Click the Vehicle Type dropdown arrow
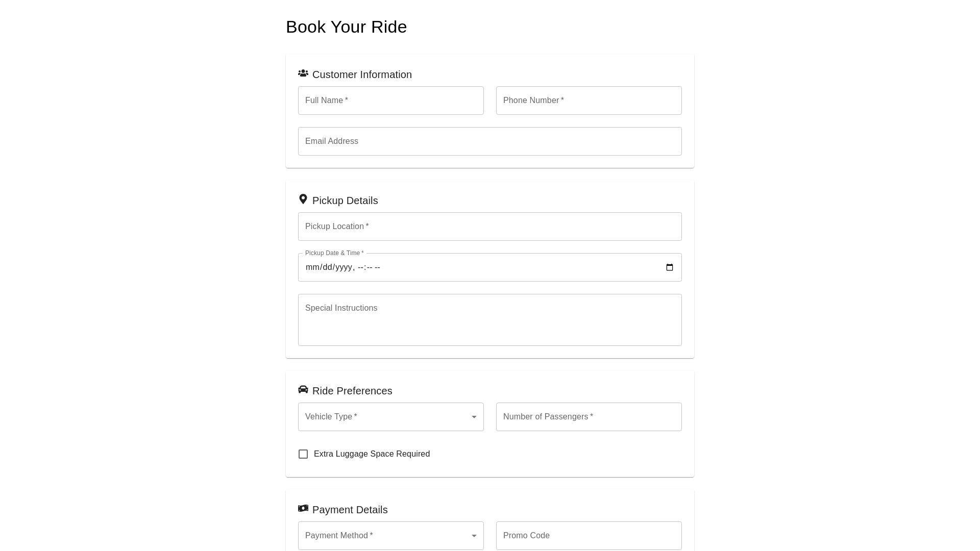Viewport: 980px width, 551px height. (474, 417)
